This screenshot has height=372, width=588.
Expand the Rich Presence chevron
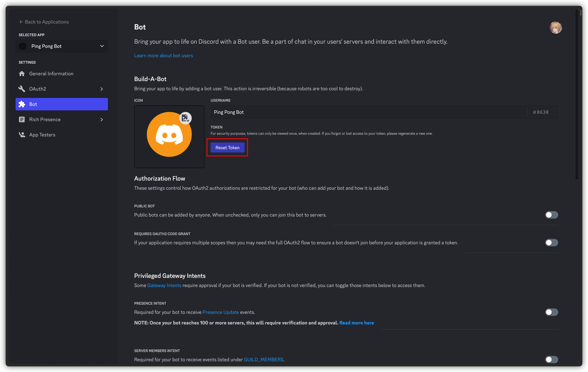tap(102, 119)
